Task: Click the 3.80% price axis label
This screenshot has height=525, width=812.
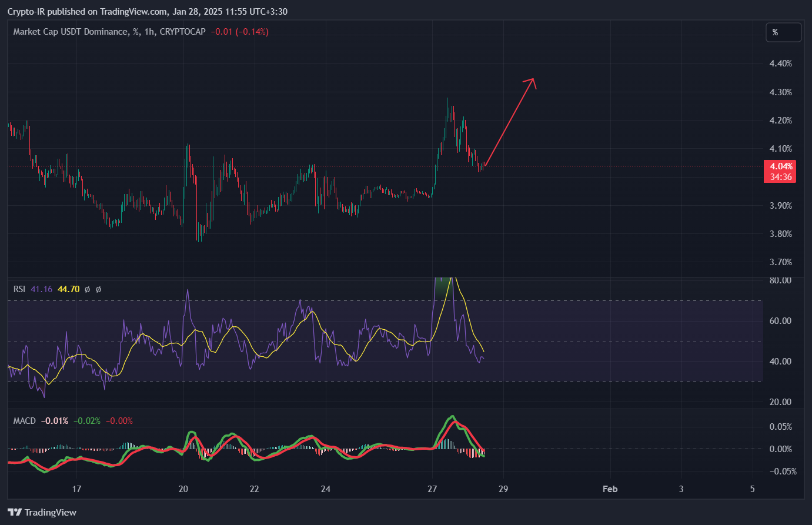Action: (x=781, y=234)
